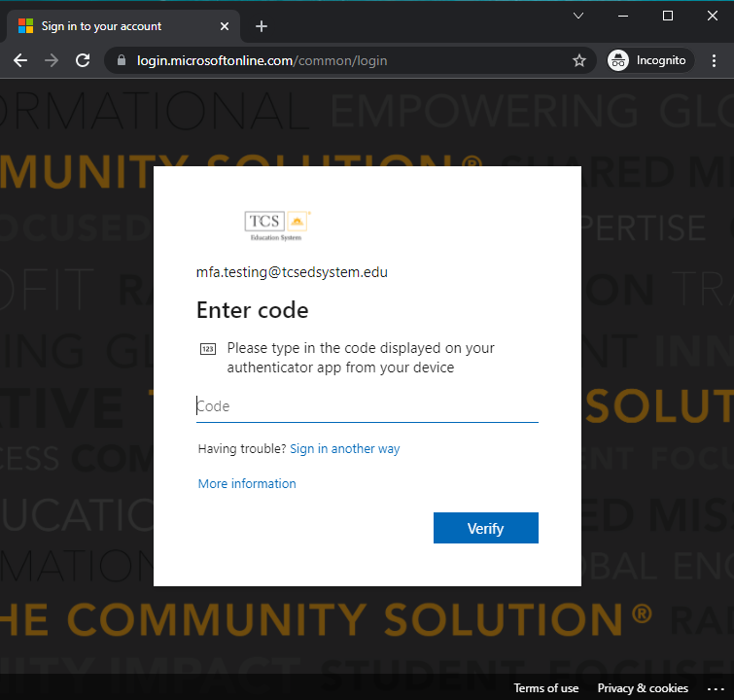734x700 pixels.
Task: Maximize the browser window
Action: point(668,16)
